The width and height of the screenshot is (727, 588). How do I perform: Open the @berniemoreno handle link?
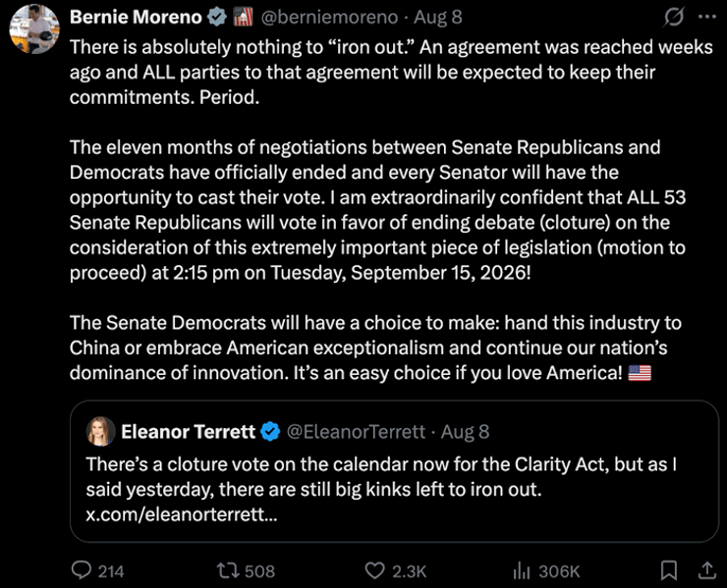point(329,17)
